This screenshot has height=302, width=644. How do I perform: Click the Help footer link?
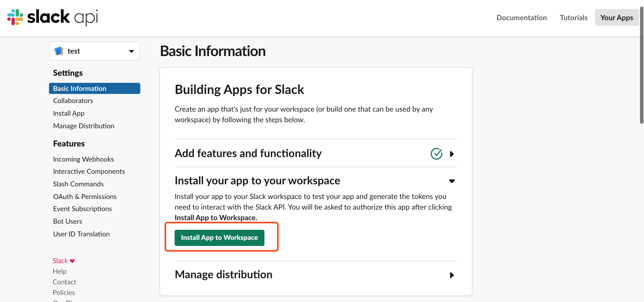(x=60, y=271)
